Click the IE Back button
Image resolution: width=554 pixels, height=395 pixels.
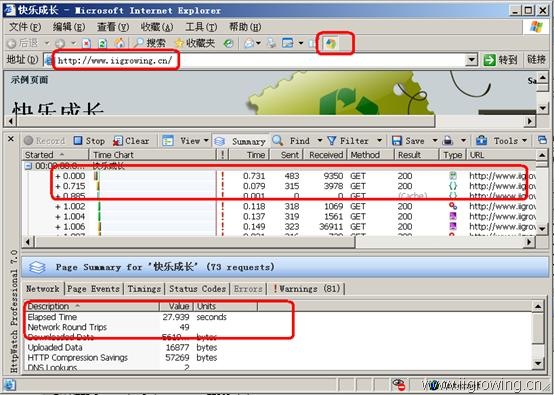23,43
